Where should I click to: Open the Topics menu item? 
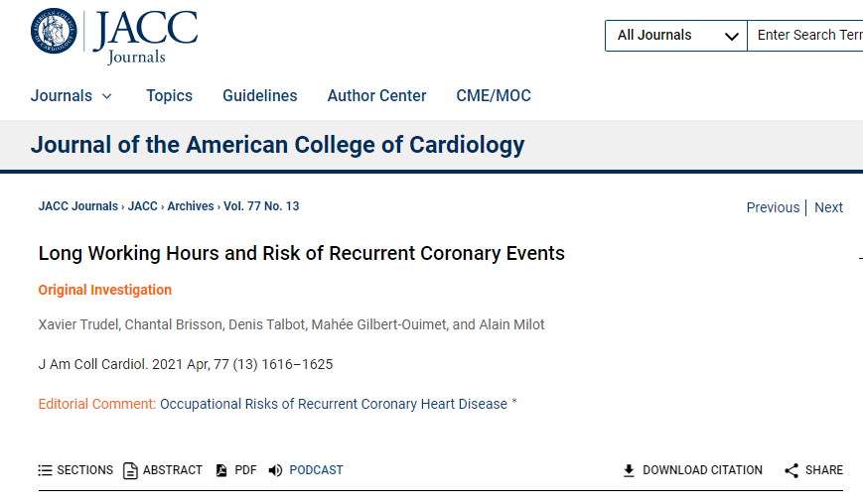point(170,95)
